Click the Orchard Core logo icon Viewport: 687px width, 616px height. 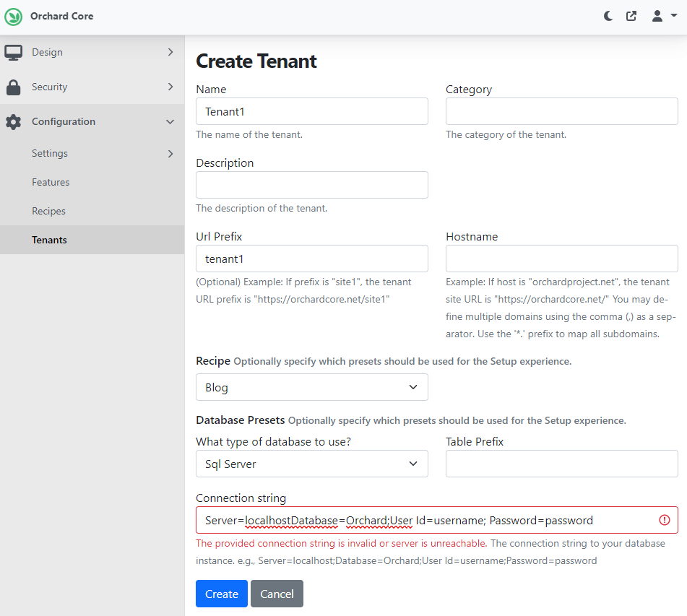click(14, 17)
